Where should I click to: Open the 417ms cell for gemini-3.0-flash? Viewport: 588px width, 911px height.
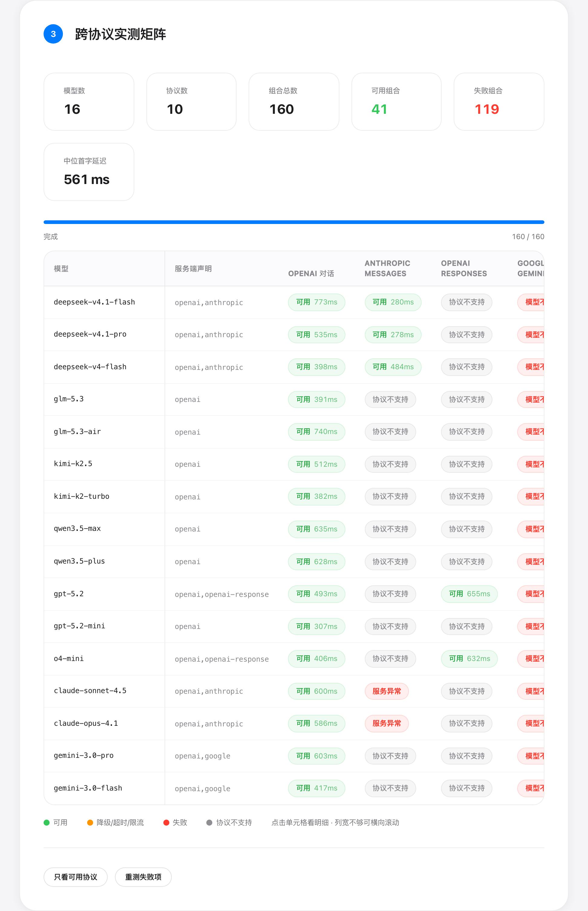click(x=316, y=788)
